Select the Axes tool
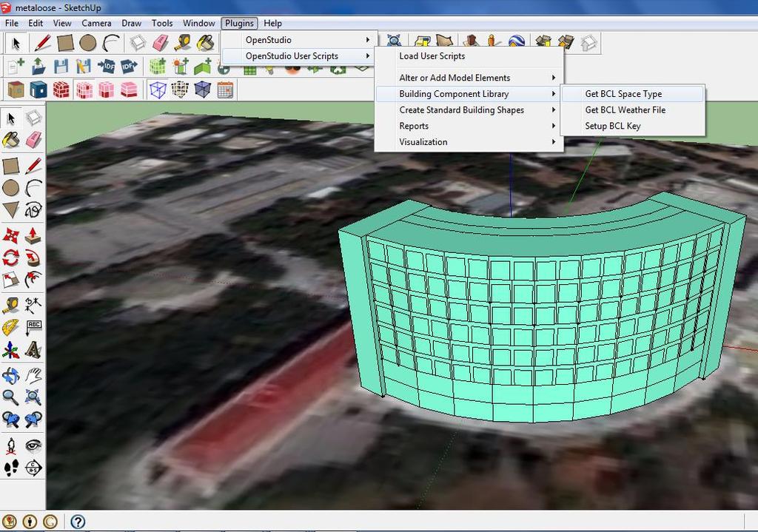The width and height of the screenshot is (758, 532). [10, 350]
